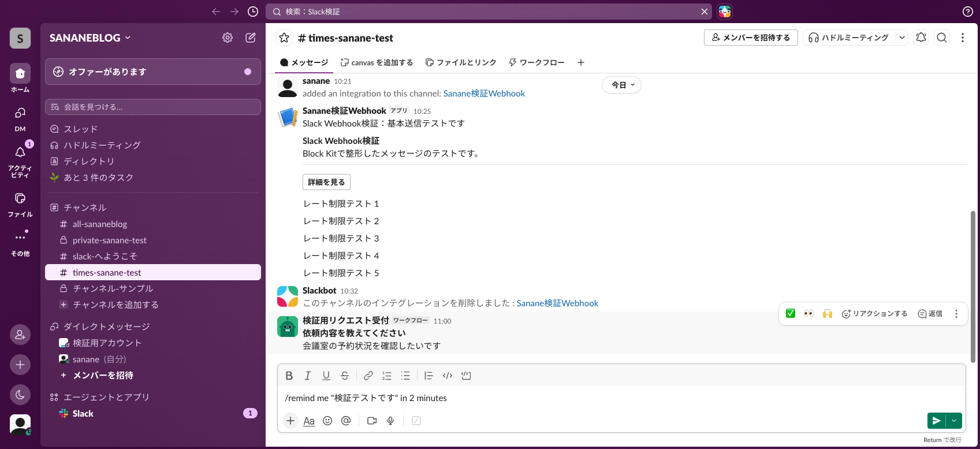This screenshot has width=980, height=449.
Task: Open send options dropdown arrow
Action: coord(954,421)
